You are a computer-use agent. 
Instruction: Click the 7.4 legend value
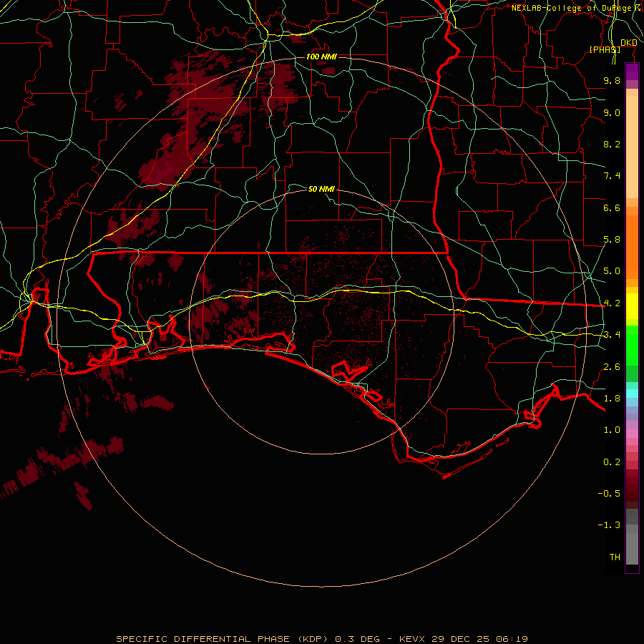[x=612, y=176]
